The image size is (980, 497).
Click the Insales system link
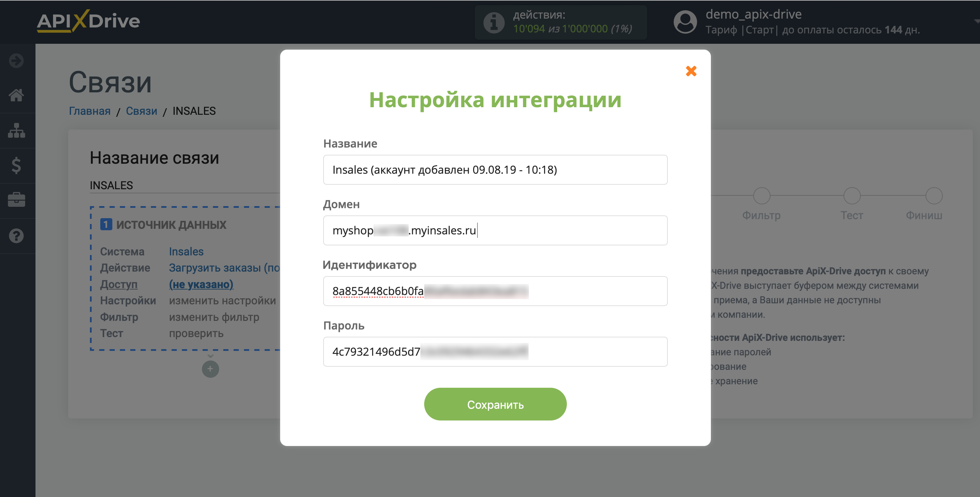tap(186, 252)
